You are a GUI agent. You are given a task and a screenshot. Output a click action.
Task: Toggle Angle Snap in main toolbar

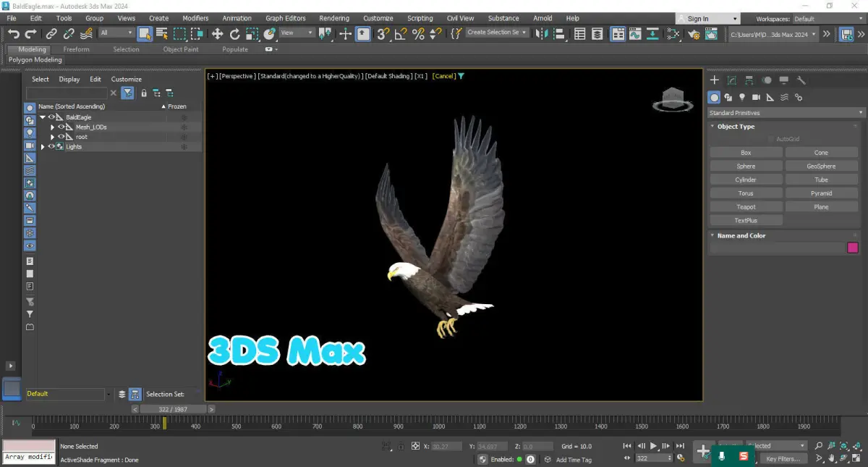click(401, 33)
